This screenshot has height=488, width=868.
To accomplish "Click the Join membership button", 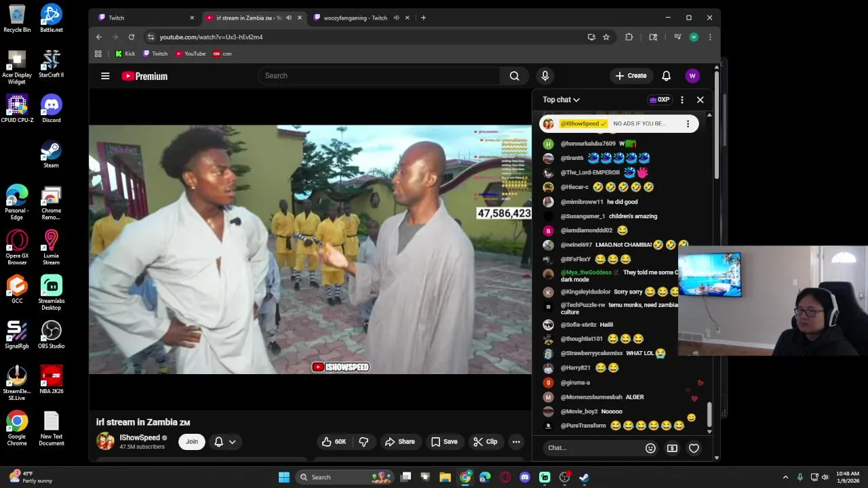I will pyautogui.click(x=192, y=442).
